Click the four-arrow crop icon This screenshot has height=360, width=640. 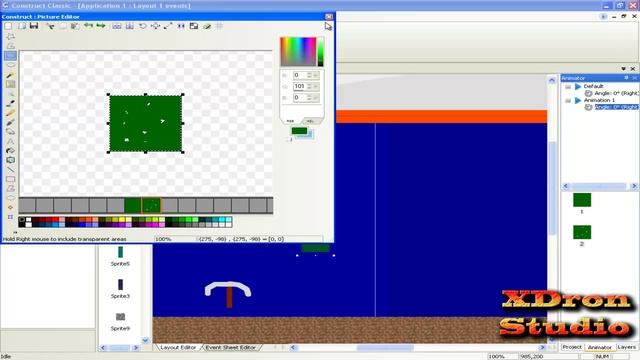point(156,26)
